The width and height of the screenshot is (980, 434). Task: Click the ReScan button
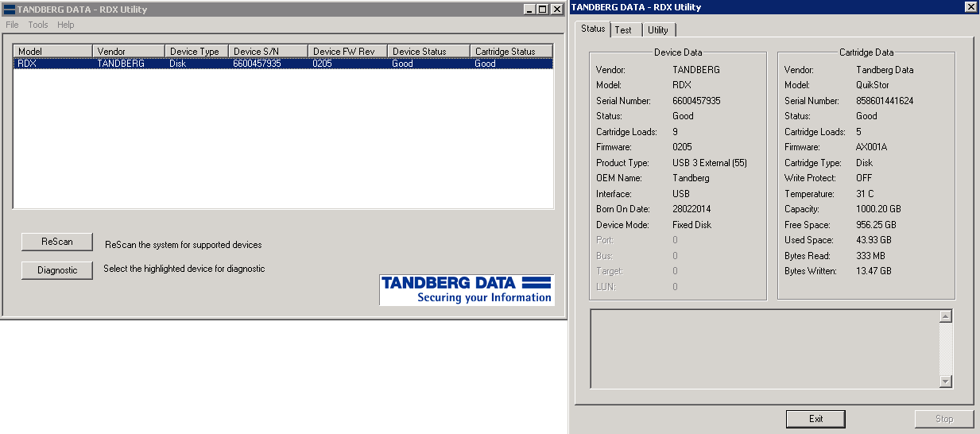(x=57, y=242)
